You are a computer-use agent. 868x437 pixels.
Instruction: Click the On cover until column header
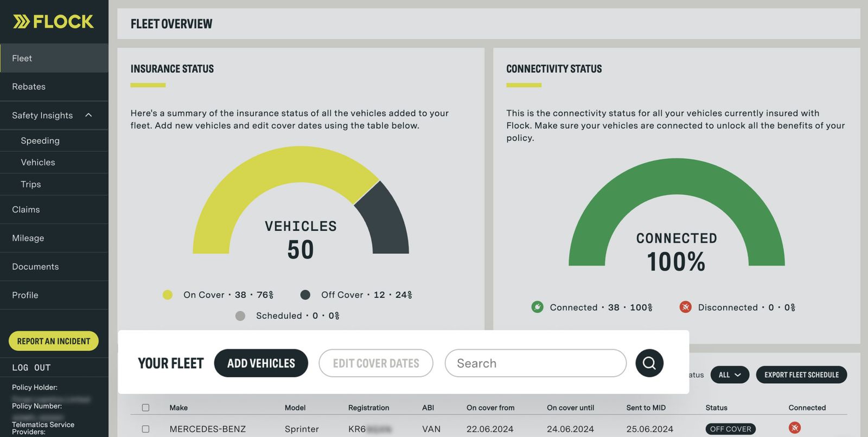click(x=571, y=408)
